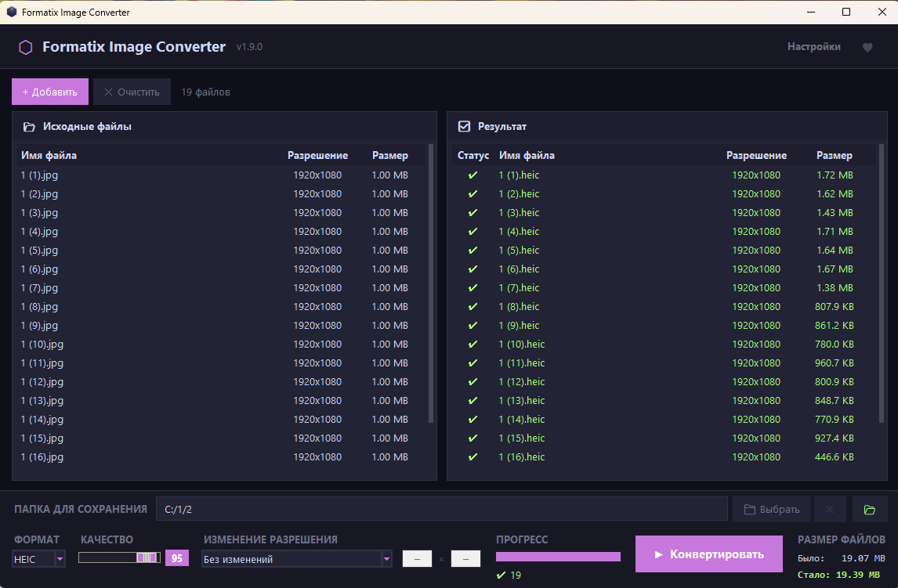Click the 446.6 KB result size cell
The image size is (898, 588).
click(835, 457)
